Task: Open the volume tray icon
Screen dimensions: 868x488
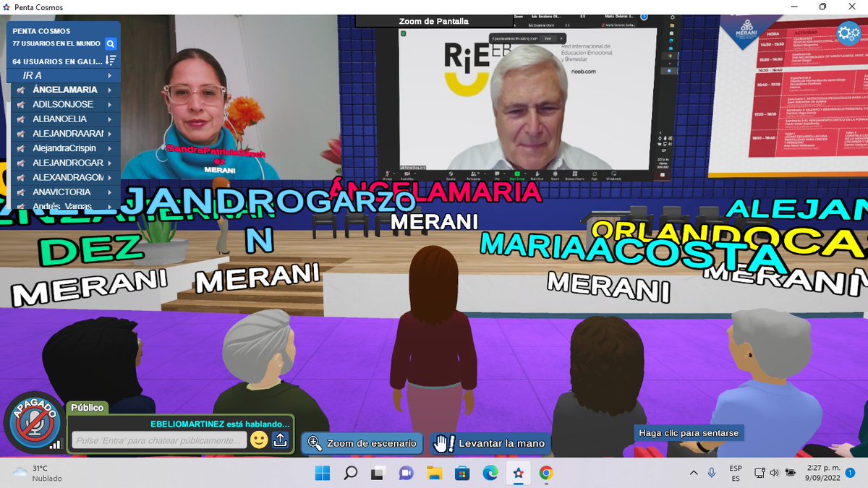Action: (774, 473)
